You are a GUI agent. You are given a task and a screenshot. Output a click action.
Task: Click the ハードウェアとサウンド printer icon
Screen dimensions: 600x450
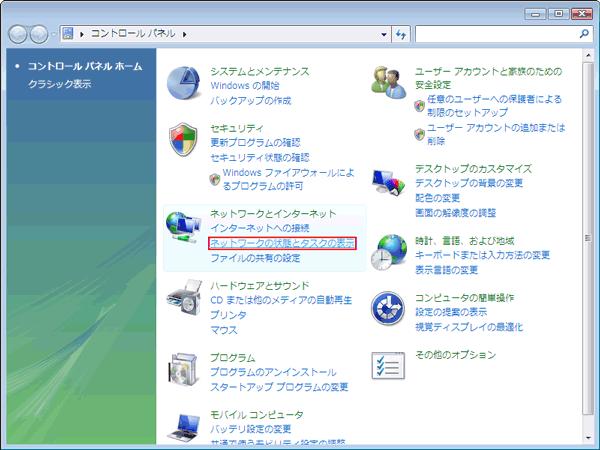184,297
